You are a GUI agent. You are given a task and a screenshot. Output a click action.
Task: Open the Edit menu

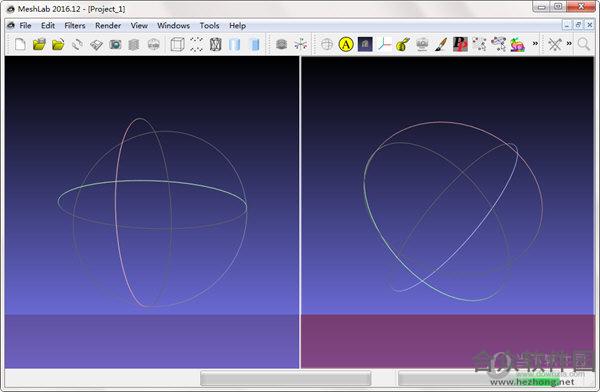(48, 26)
